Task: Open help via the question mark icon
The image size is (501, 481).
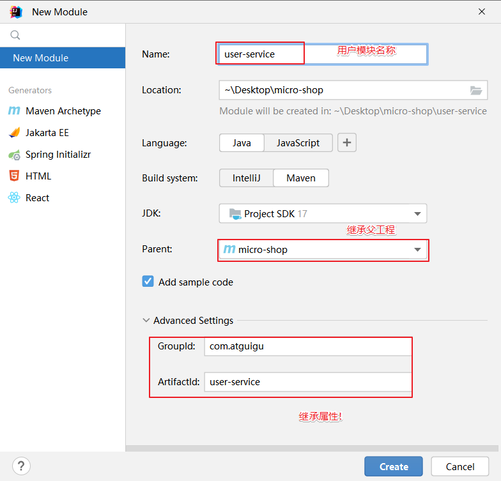Action: point(21,466)
